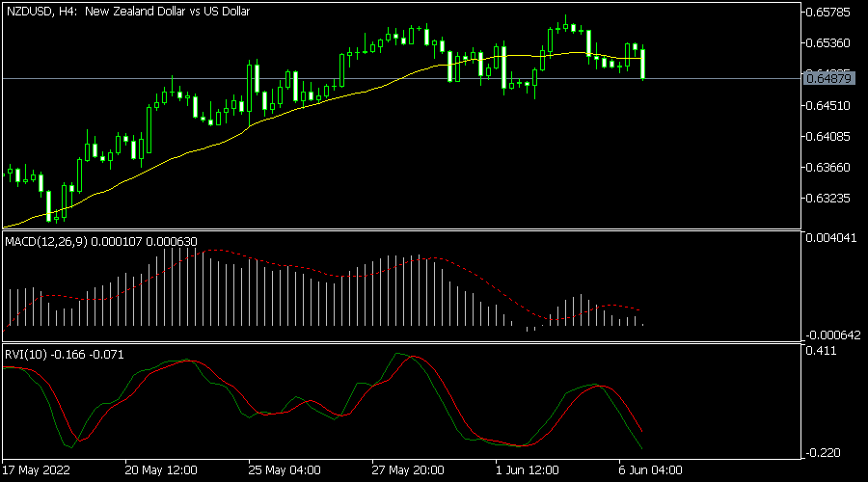Select the horizontal bid price line
Viewport: 868px width, 482px height.
click(401, 79)
